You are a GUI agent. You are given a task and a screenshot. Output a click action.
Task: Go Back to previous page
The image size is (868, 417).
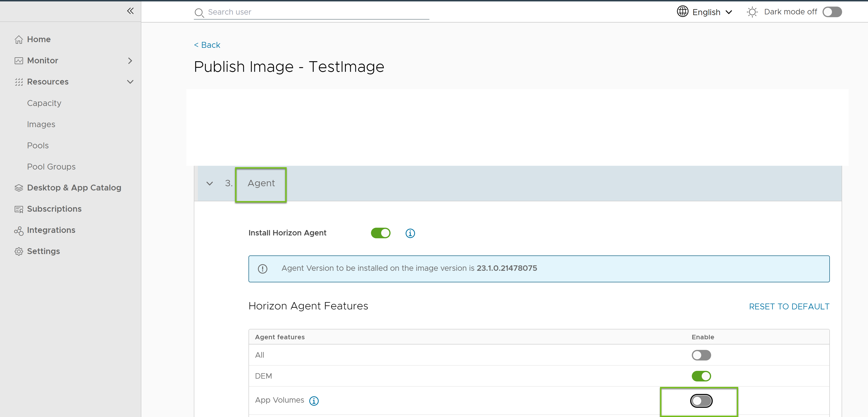pyautogui.click(x=207, y=45)
